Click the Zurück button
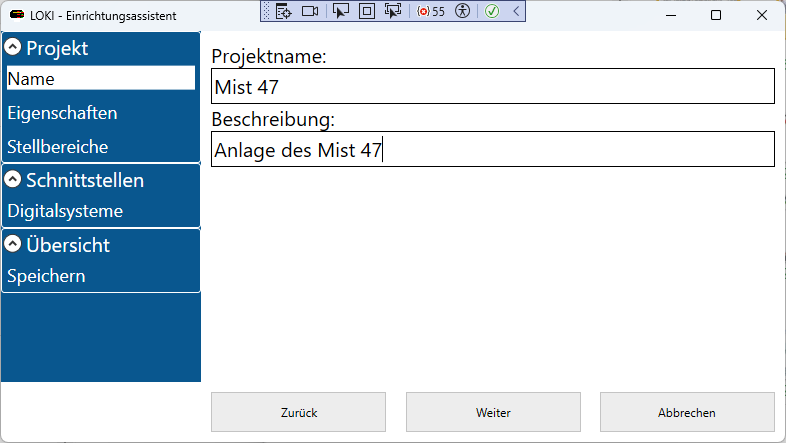This screenshot has width=786, height=443. coord(298,412)
